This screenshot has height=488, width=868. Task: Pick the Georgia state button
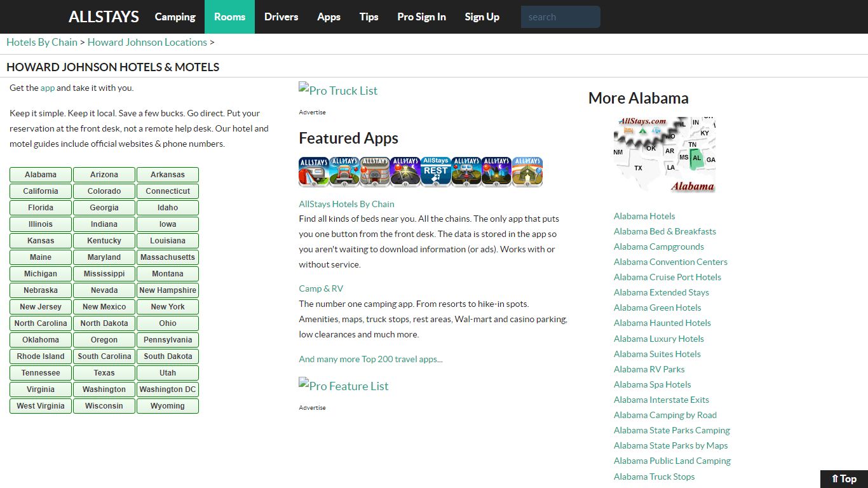(x=104, y=208)
